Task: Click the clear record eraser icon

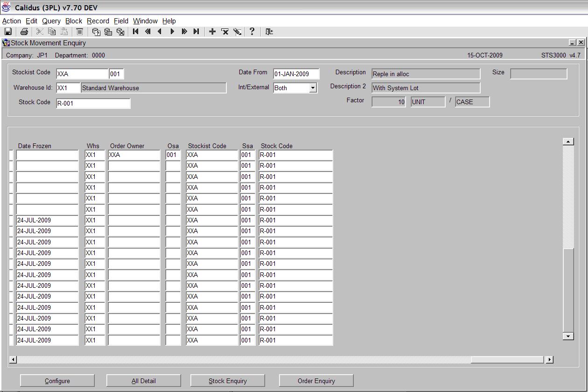Action: 237,32
